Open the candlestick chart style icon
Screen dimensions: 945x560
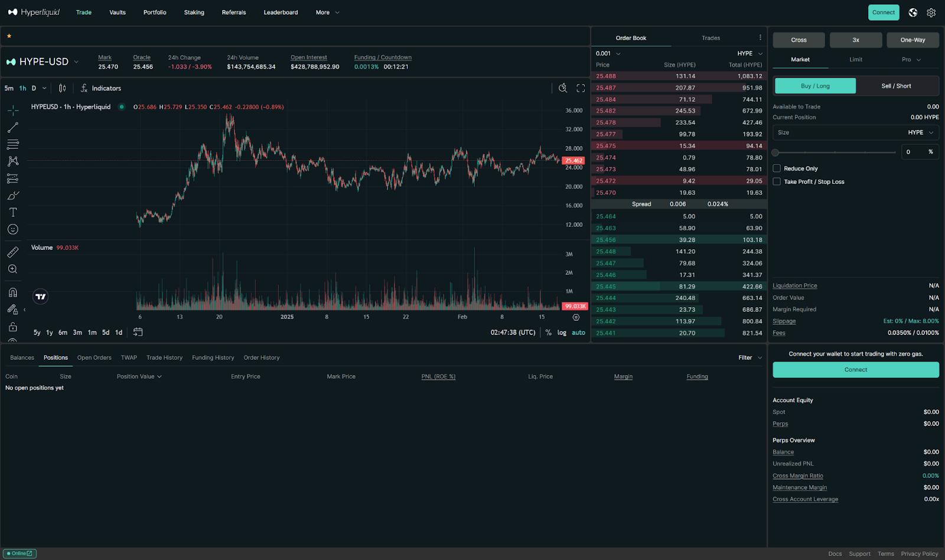point(63,88)
